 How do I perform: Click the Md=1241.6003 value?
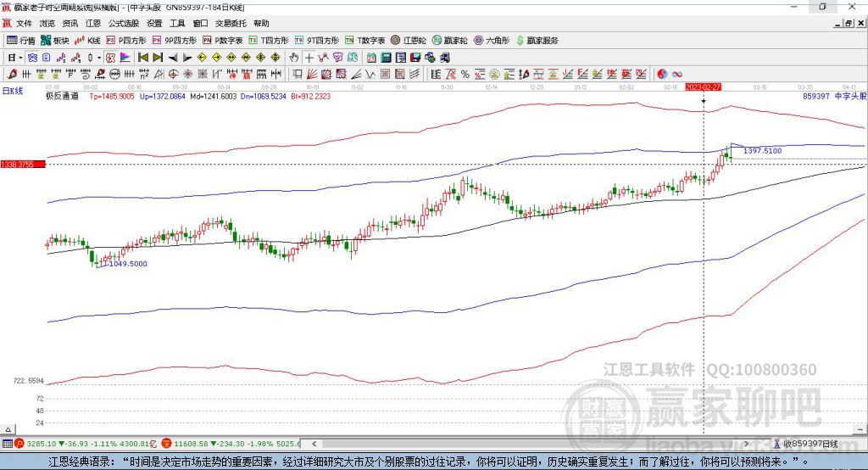click(213, 96)
